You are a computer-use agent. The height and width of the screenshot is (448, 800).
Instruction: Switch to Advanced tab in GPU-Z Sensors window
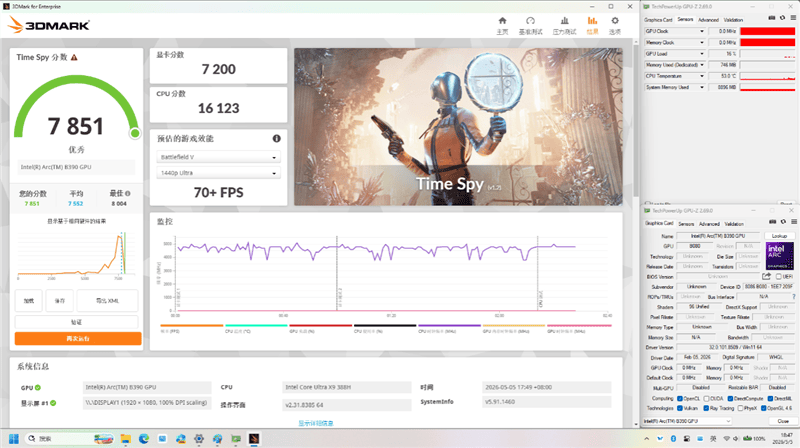(x=708, y=19)
